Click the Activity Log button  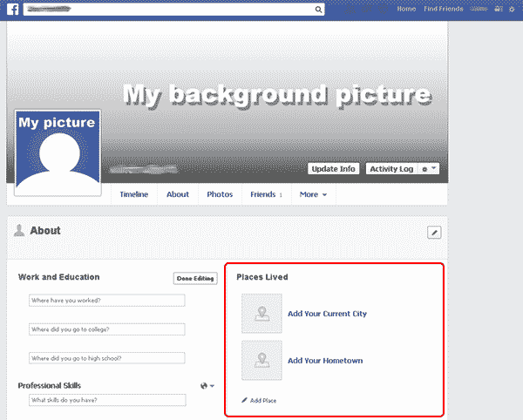point(391,169)
